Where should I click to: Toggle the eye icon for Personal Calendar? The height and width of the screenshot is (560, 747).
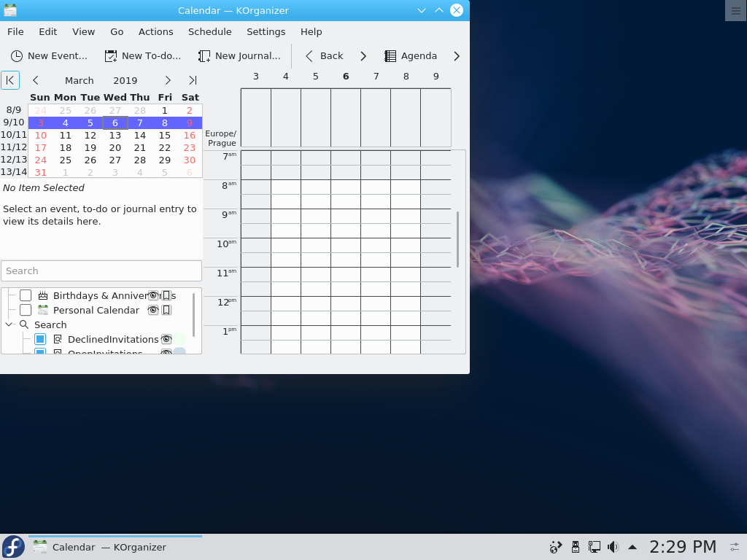153,310
